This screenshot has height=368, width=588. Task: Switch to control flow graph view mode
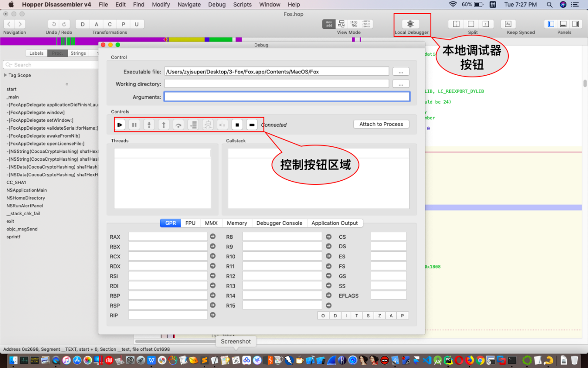point(342,24)
